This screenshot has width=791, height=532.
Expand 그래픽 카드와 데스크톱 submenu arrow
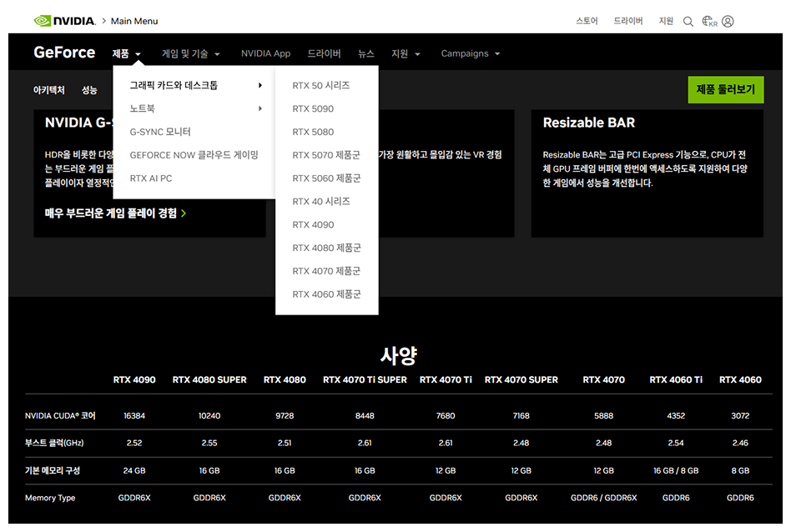point(260,85)
